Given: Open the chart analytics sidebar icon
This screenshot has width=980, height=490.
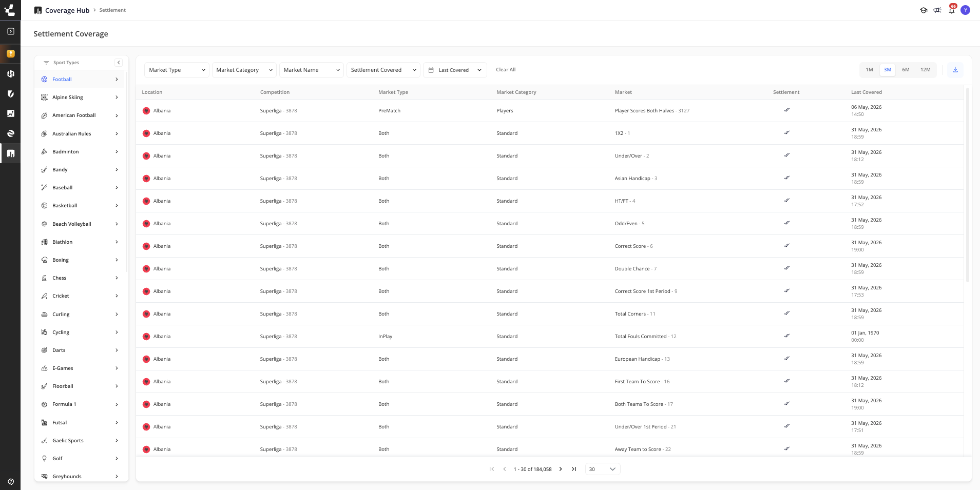Looking at the screenshot, I should pyautogui.click(x=10, y=113).
